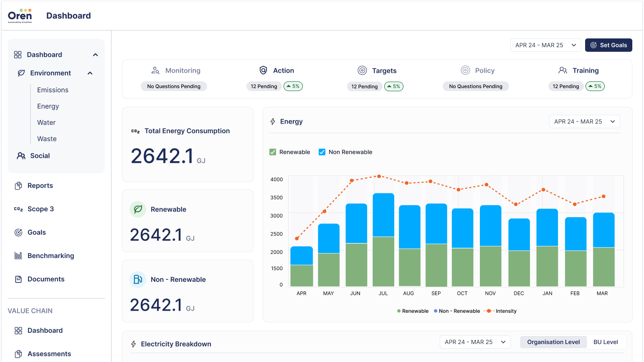Click the DEC intensity point on the line

(x=516, y=204)
